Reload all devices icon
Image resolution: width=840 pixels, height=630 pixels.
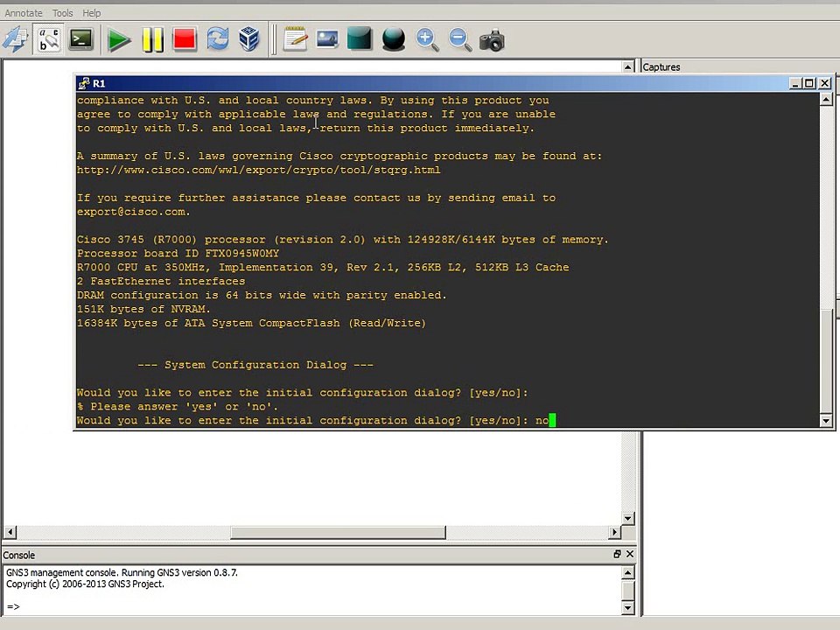(218, 39)
